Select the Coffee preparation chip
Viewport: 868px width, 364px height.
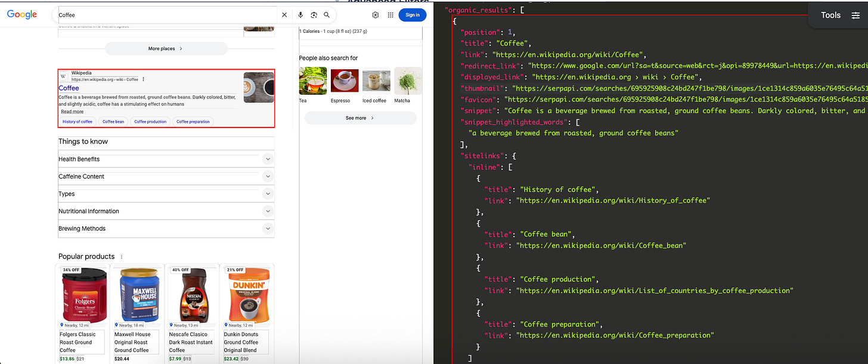click(x=193, y=122)
